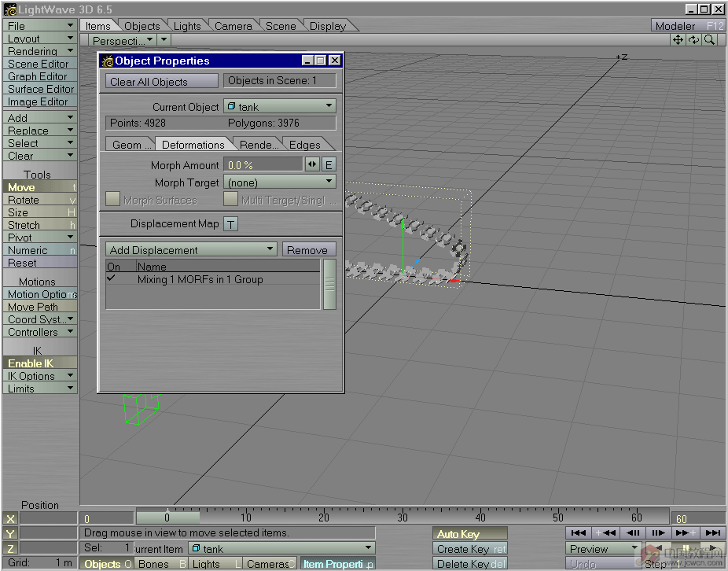
Task: Launch Modeler
Action: (x=688, y=25)
